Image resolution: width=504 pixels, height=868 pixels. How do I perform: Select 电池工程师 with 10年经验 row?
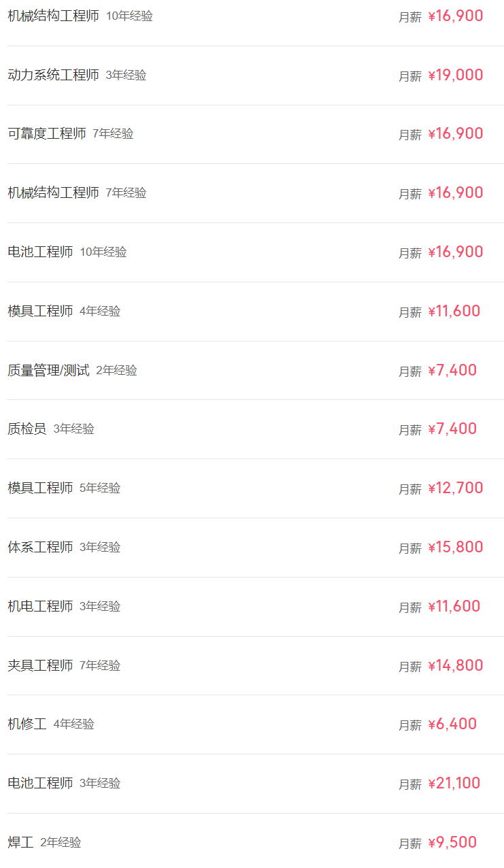coord(40,252)
